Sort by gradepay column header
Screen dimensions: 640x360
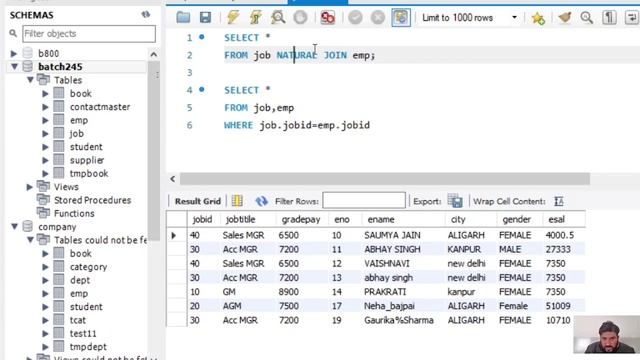coord(301,219)
